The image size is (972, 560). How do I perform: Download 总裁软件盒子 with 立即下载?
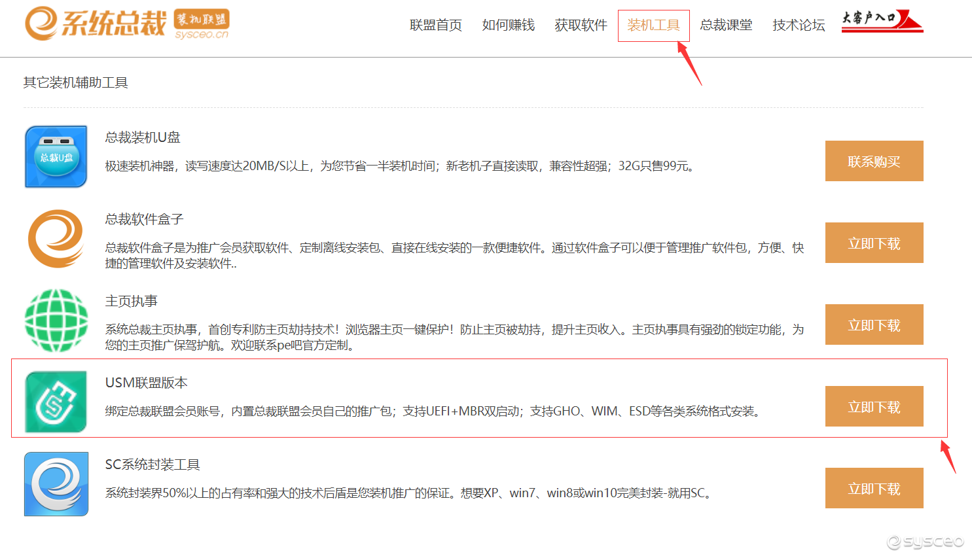[874, 243]
